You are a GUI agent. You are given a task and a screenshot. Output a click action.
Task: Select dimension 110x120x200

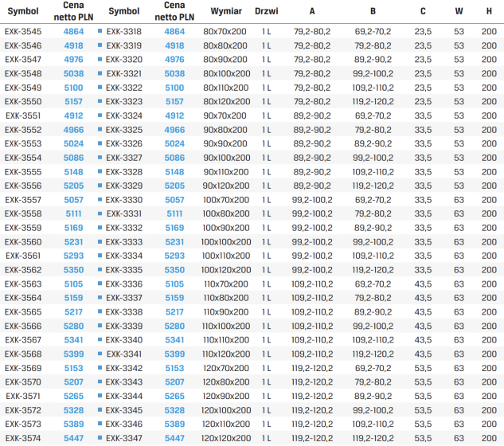[x=226, y=354]
